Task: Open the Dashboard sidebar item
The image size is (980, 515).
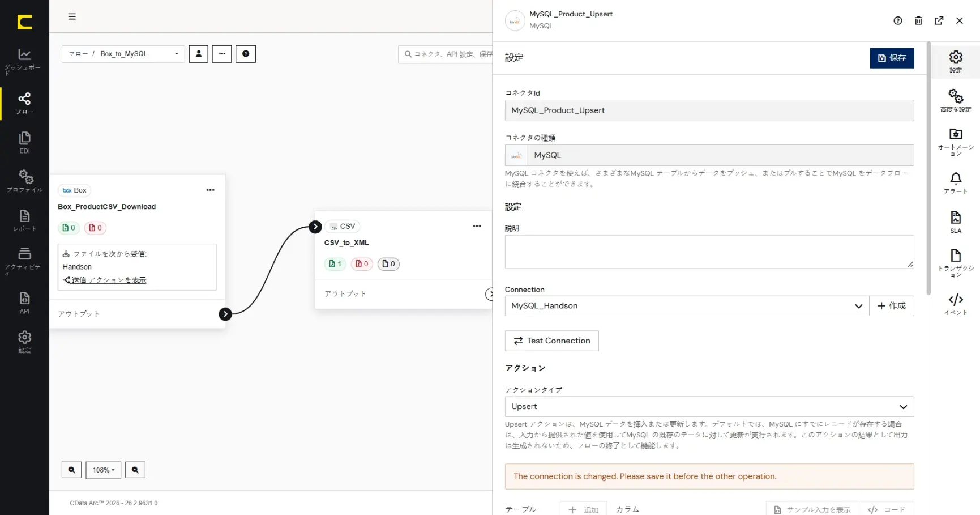Action: [x=24, y=61]
